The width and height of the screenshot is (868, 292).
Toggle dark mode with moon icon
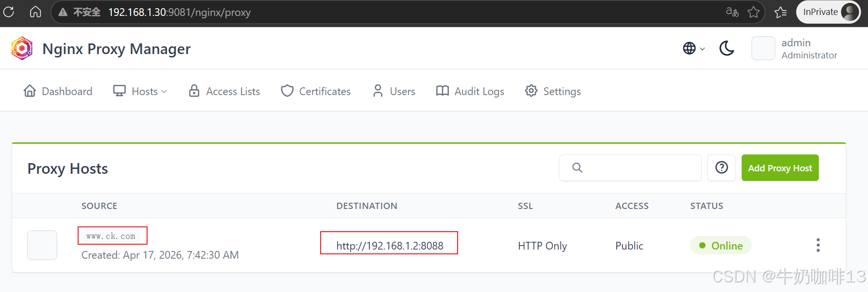[727, 48]
